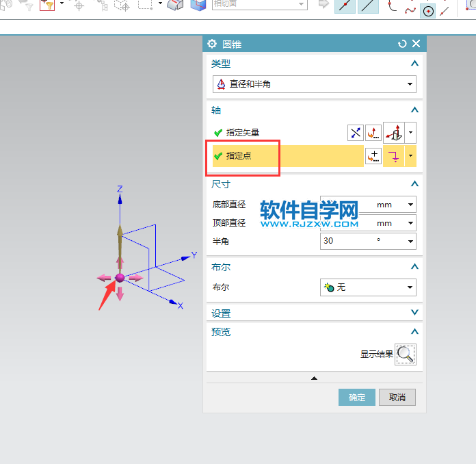Open the dropdown arrow next to rectangle selection
This screenshot has height=464, width=476.
click(160, 3)
